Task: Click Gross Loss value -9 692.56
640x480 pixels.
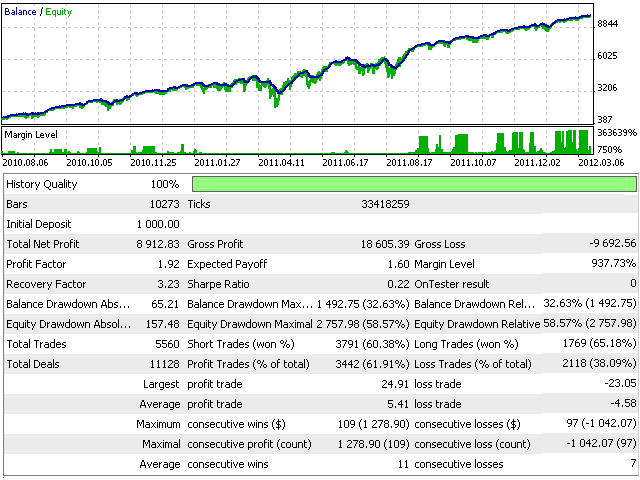Action: tap(613, 244)
